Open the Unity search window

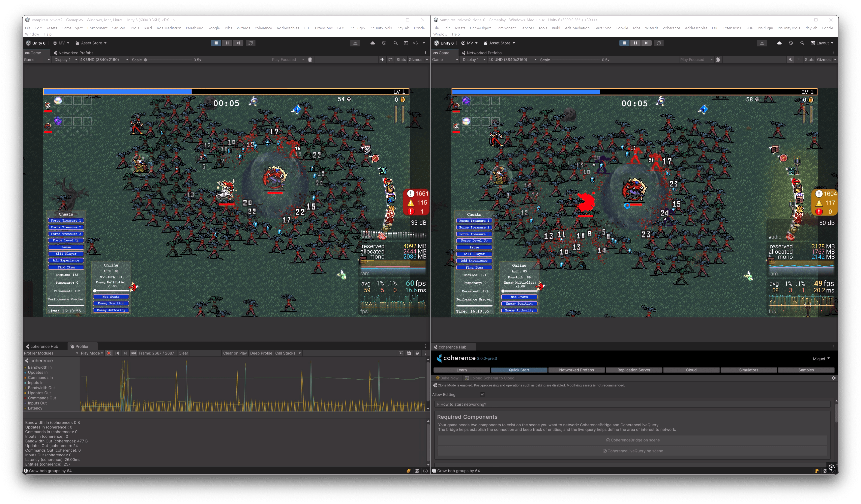coord(395,43)
